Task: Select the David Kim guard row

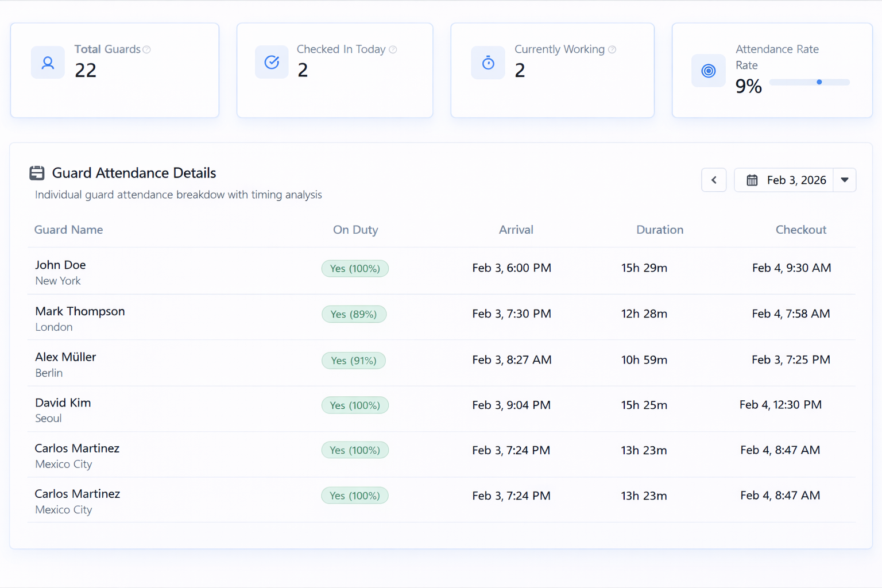Action: click(441, 409)
